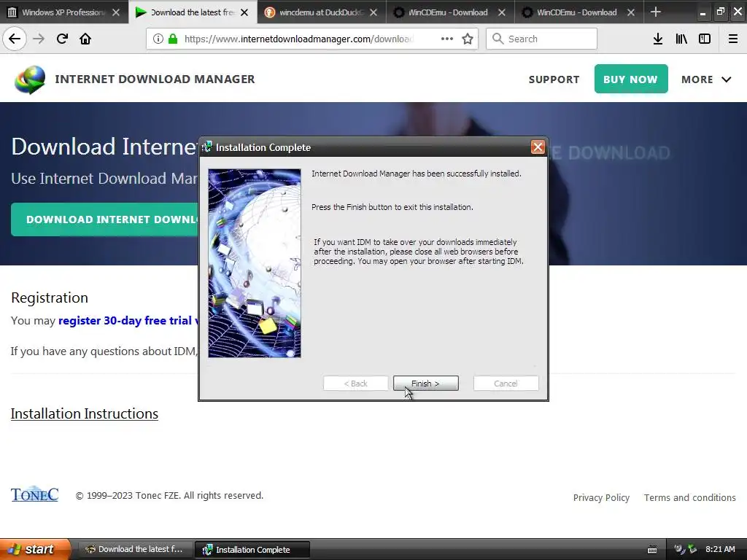Viewport: 747px width, 560px height.
Task: Select Installation Complete in the taskbar
Action: [x=252, y=550]
